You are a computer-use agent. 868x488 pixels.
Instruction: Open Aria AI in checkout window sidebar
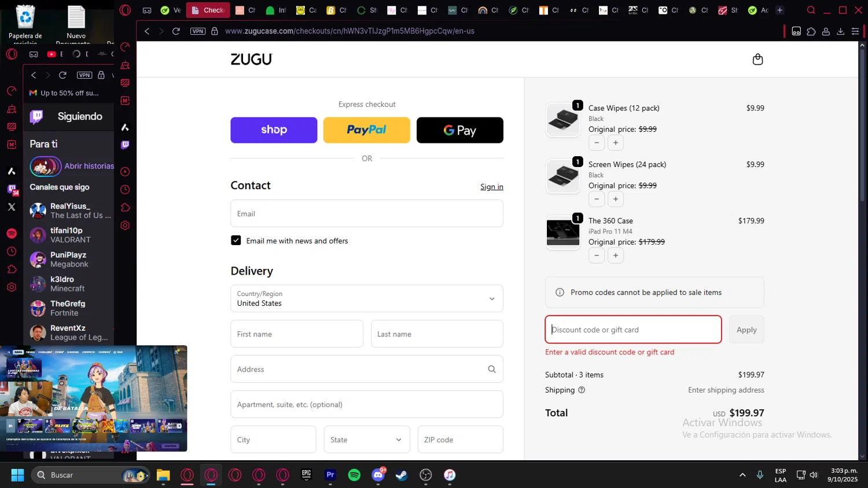point(125,127)
